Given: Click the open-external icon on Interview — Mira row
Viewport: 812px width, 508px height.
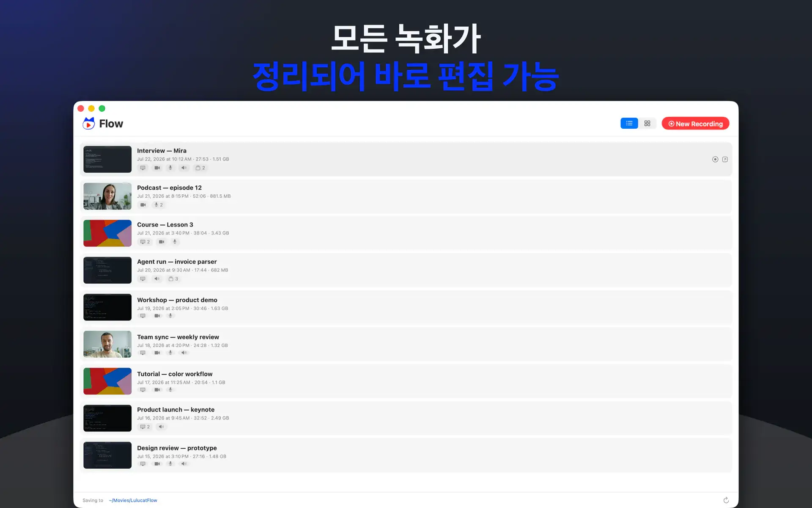Looking at the screenshot, I should pyautogui.click(x=725, y=160).
